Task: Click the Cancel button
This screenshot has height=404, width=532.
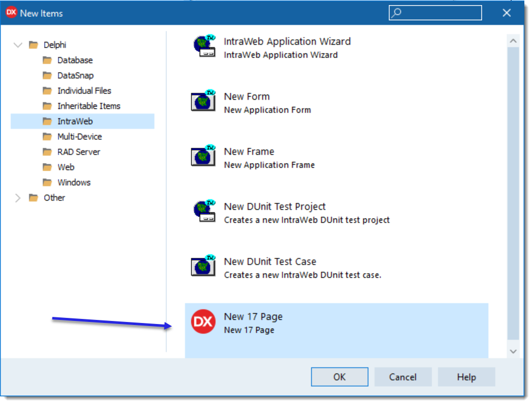Action: [403, 377]
